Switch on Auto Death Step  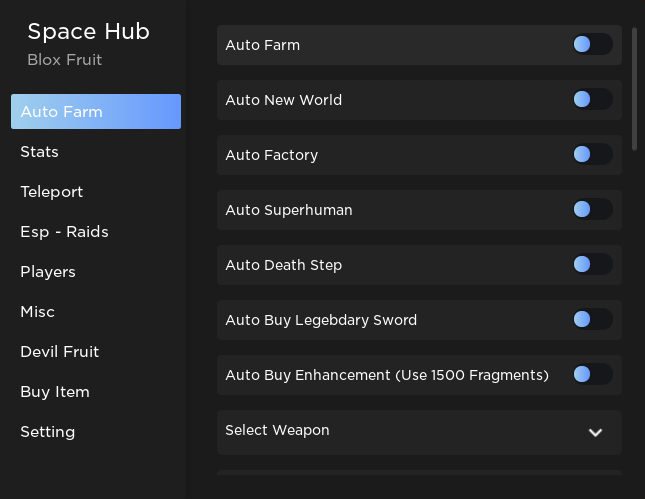[593, 264]
